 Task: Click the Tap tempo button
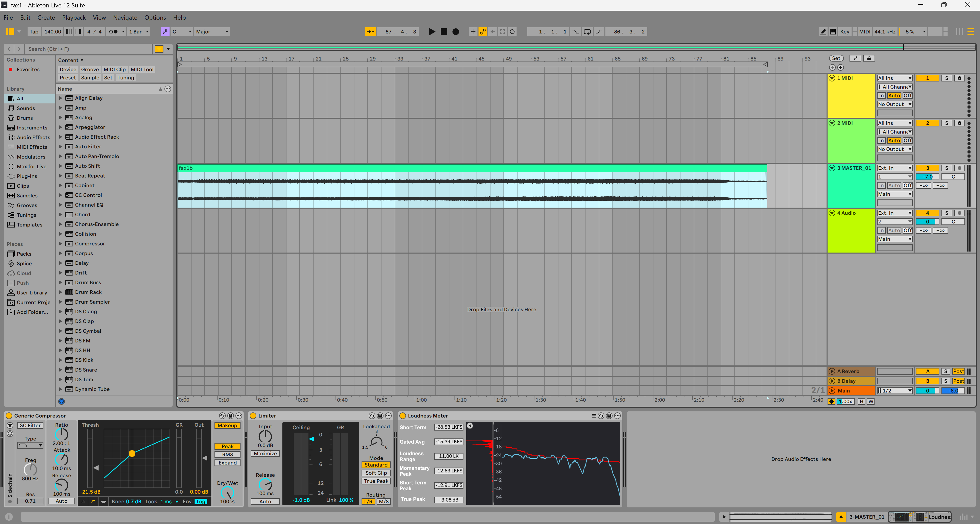pos(34,32)
